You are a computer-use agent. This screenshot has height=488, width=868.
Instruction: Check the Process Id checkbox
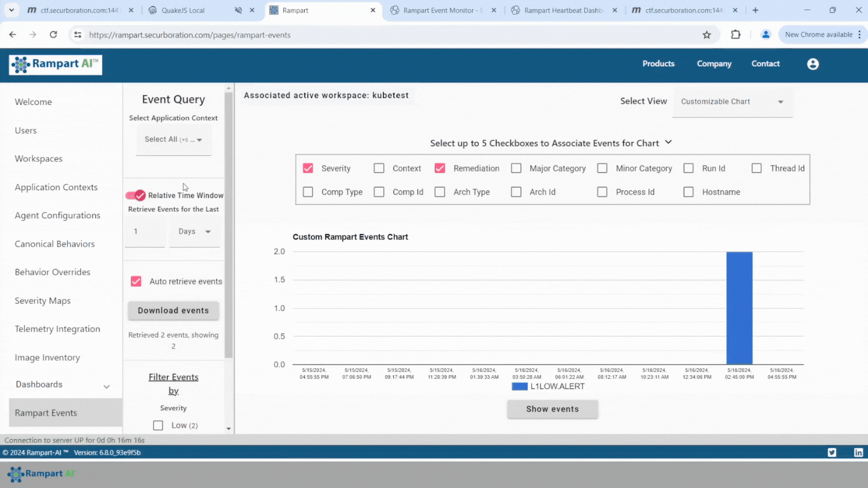coord(602,192)
